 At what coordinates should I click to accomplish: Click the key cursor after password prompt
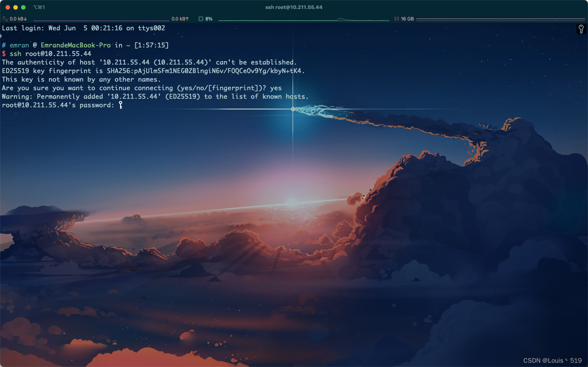(x=121, y=105)
